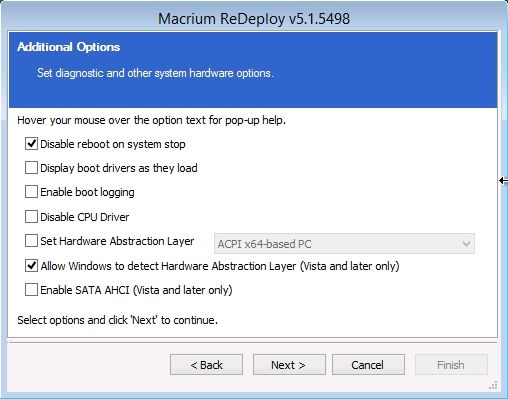Continue with the Next button
This screenshot has height=399, width=508.
click(289, 365)
